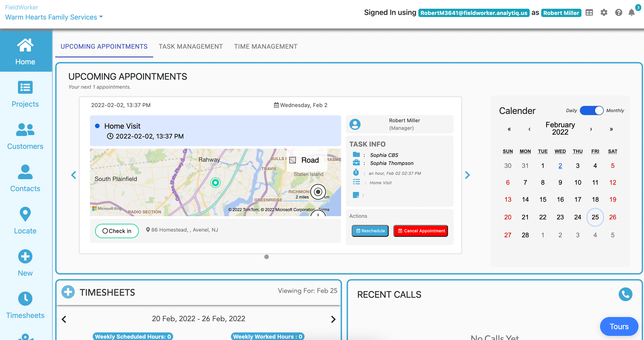The image size is (644, 340).
Task: Jump to next year in calendar
Action: coord(611,129)
